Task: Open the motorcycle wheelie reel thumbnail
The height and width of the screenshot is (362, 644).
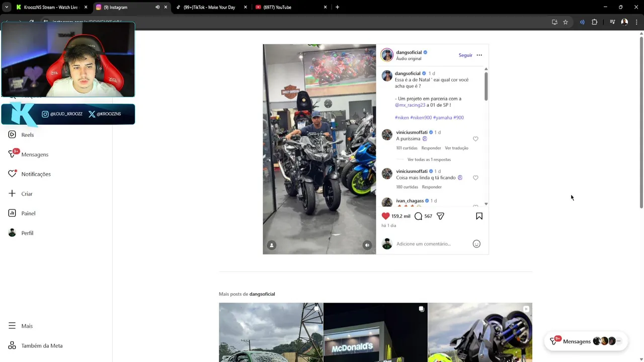Action: point(480,332)
